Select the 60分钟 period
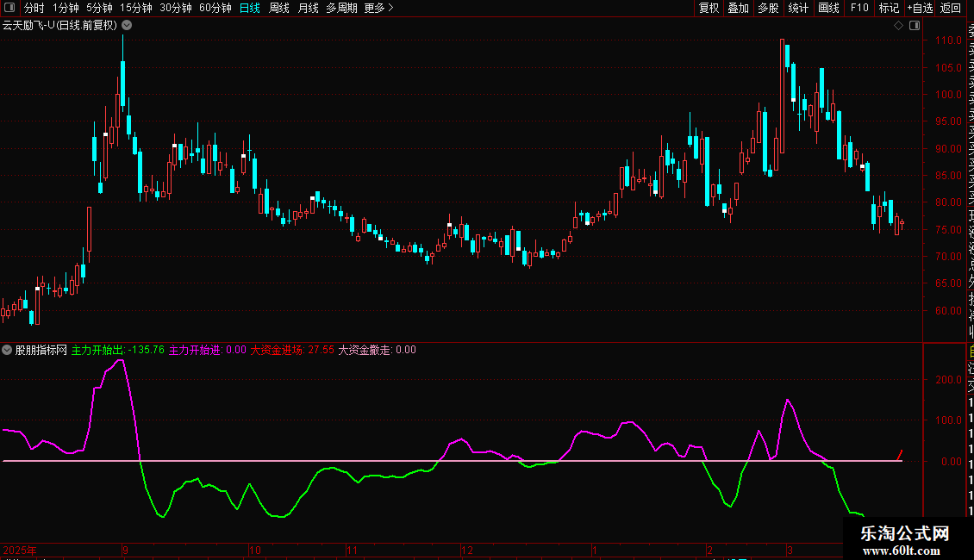 pos(215,8)
